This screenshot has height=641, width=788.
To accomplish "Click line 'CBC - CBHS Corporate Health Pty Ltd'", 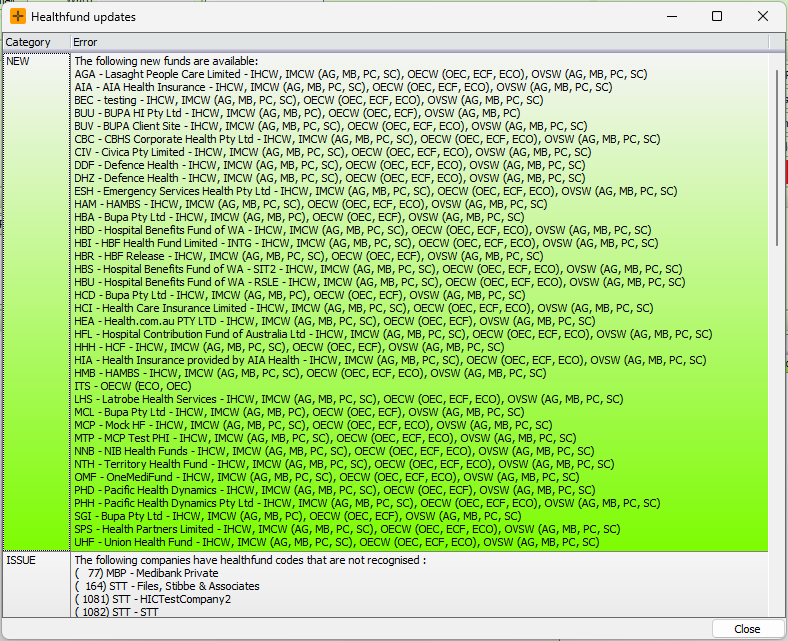I will coord(367,139).
